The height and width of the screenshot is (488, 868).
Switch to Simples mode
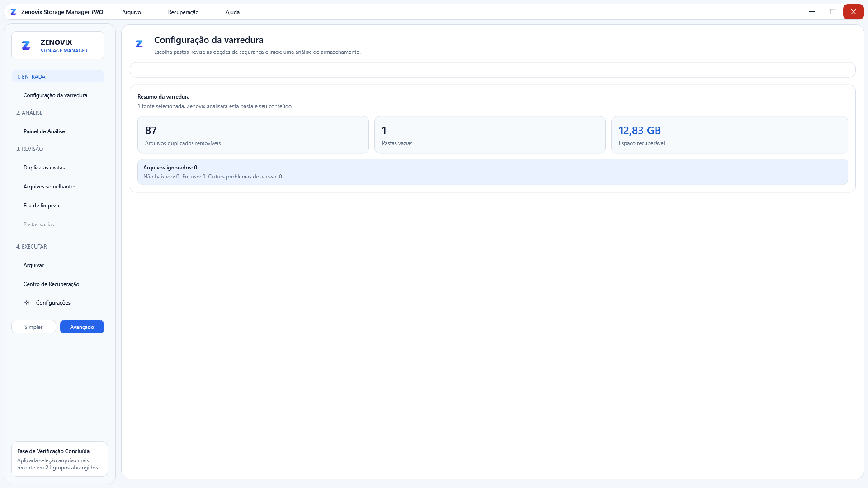coord(34,327)
